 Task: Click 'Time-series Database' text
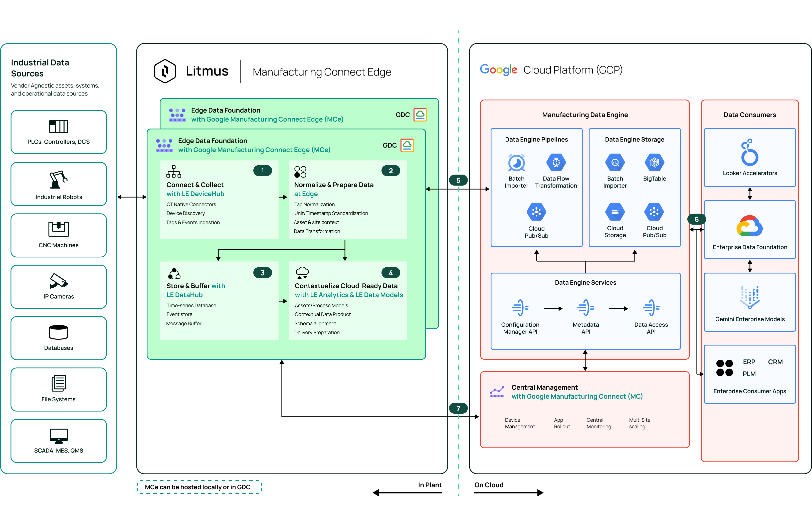(x=191, y=305)
